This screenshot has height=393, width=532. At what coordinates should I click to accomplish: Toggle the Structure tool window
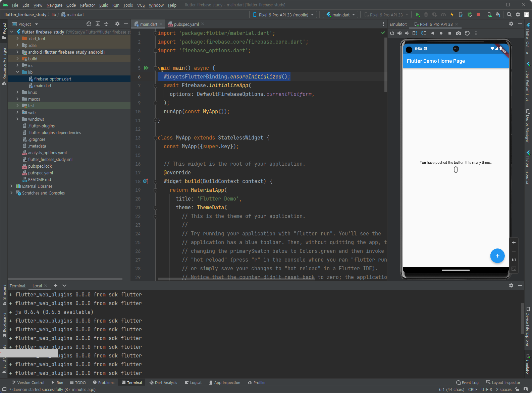coord(4,295)
